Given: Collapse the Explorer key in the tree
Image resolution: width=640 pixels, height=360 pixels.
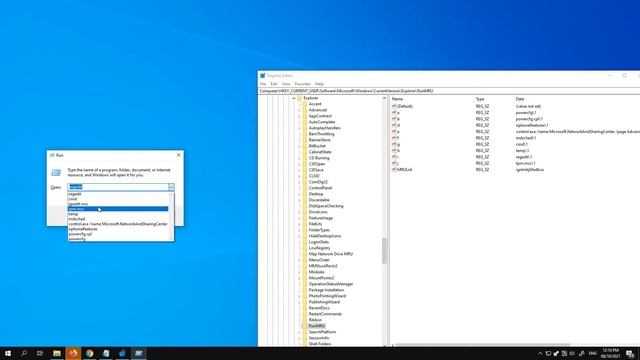Looking at the screenshot, I should pyautogui.click(x=293, y=98).
